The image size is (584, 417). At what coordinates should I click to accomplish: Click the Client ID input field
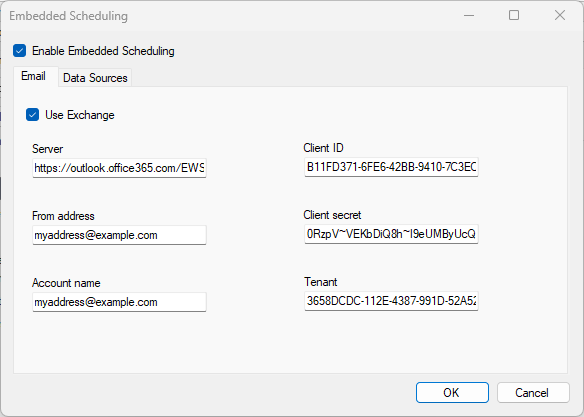coord(391,167)
